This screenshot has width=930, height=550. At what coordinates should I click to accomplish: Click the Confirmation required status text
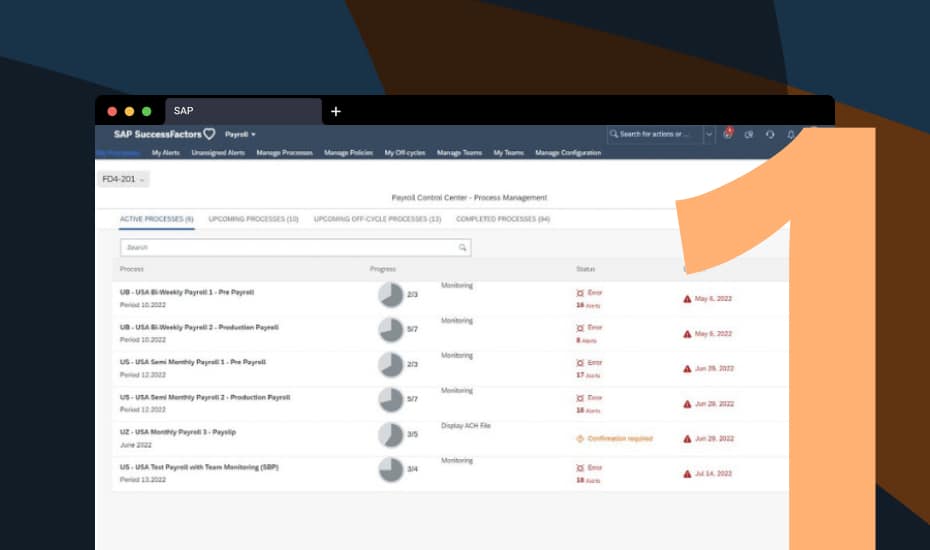tap(620, 438)
